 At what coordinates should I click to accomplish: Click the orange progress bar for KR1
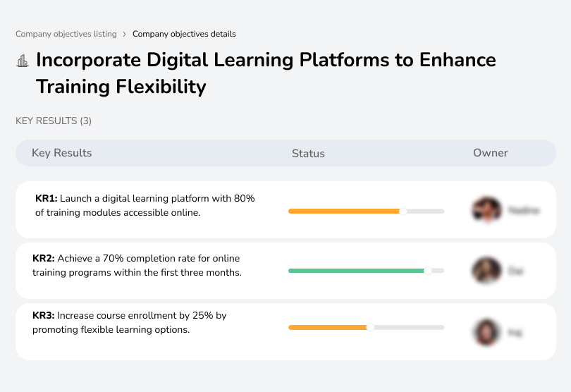tap(345, 211)
